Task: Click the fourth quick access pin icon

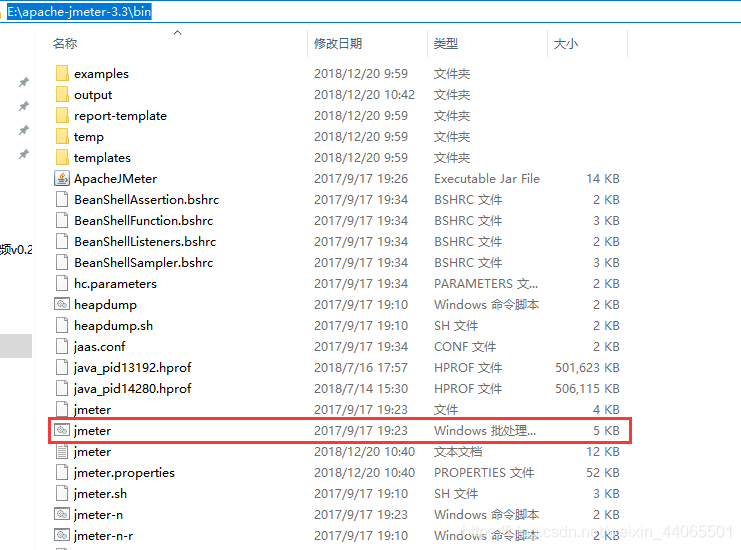Action: (x=24, y=154)
